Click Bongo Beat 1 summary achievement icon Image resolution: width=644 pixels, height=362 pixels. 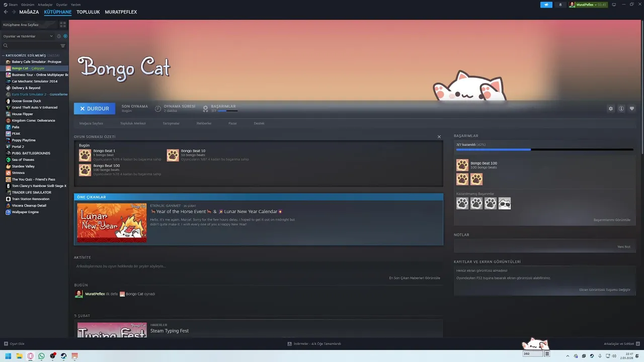point(85,155)
